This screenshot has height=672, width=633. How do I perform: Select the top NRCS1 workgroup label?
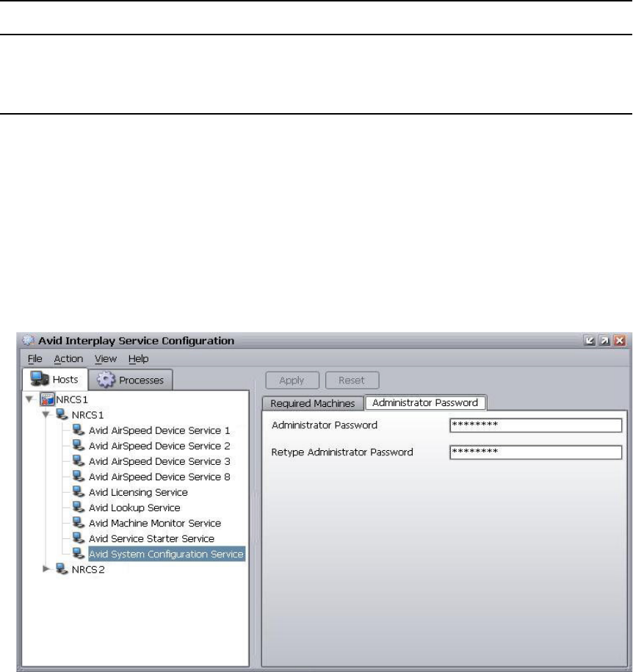[x=72, y=400]
